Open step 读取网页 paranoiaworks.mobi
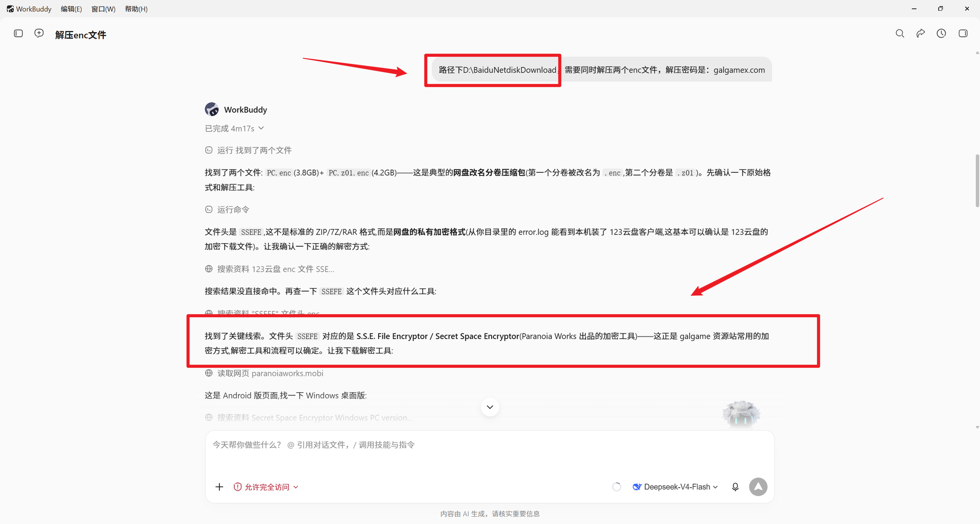 tap(264, 373)
